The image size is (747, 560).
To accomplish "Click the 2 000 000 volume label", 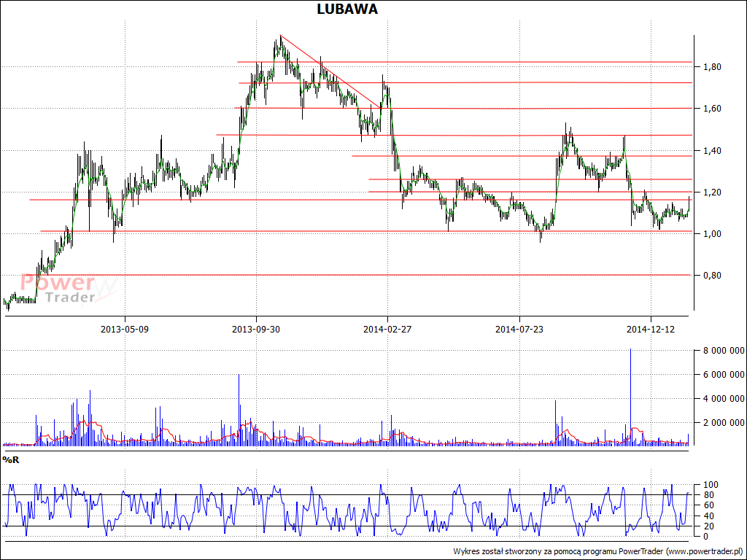I will tap(724, 422).
